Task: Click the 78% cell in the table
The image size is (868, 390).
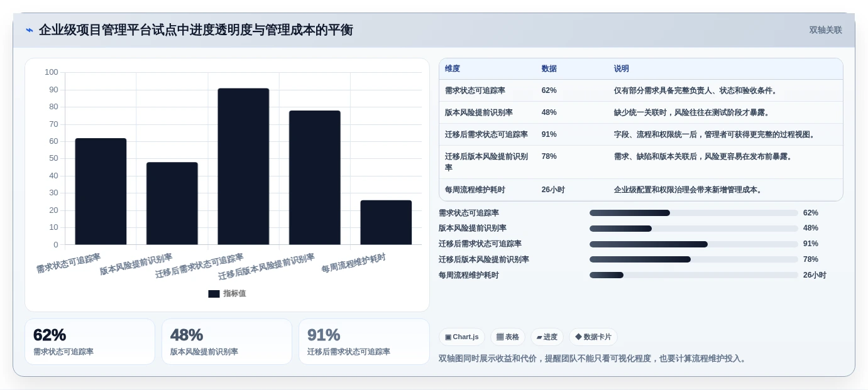Action: click(549, 156)
